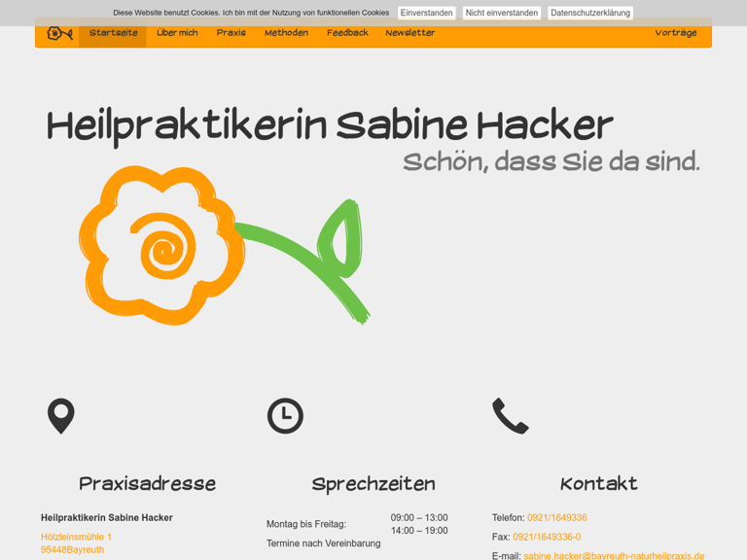Image resolution: width=747 pixels, height=560 pixels.
Task: Open the Datenschutzerklärung button
Action: click(589, 13)
